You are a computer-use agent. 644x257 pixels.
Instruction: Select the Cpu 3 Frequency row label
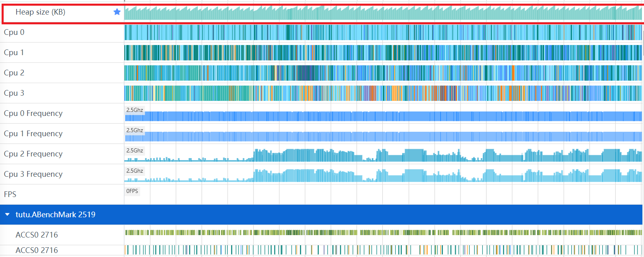33,174
